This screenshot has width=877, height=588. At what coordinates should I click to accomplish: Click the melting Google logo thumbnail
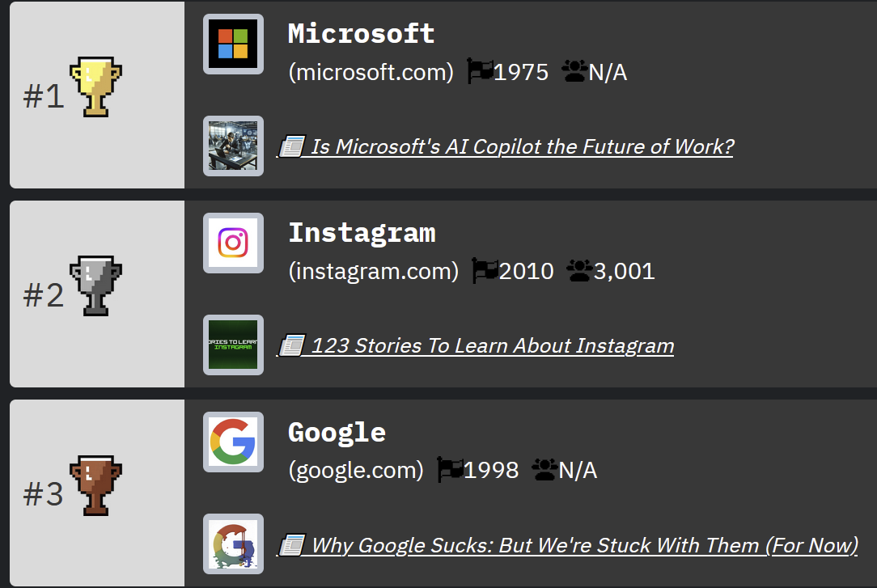coord(233,544)
